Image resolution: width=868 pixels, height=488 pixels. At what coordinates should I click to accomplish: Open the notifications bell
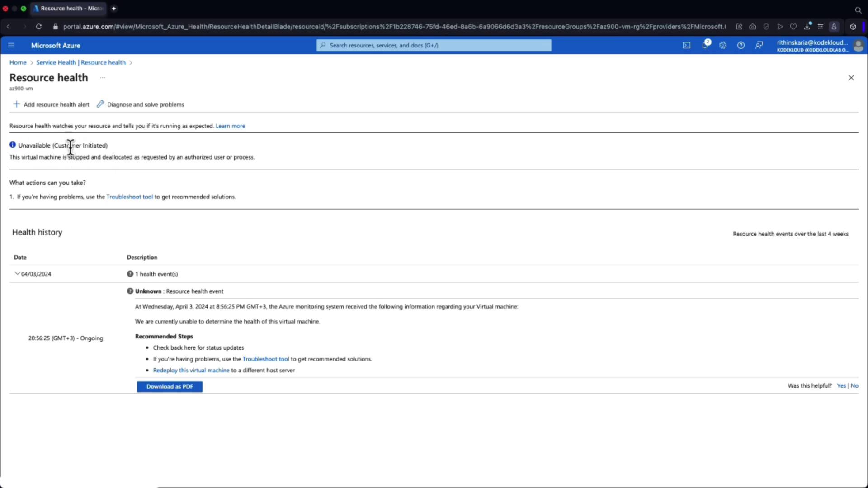[x=705, y=45]
